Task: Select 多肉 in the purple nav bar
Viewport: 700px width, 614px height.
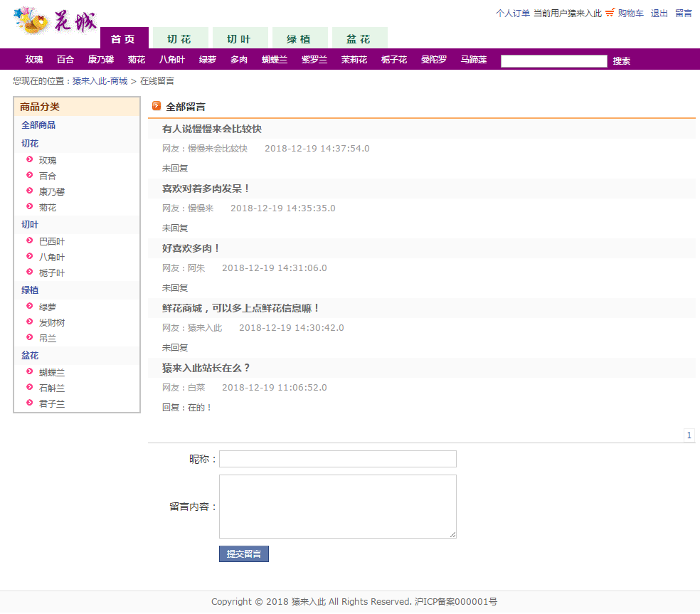Action: [x=239, y=59]
